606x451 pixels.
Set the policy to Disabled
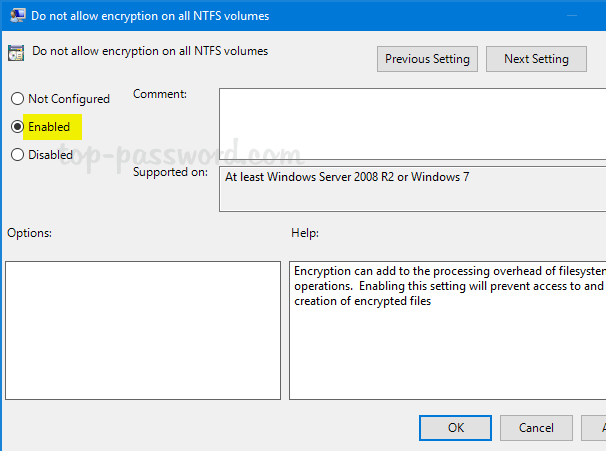tap(17, 155)
